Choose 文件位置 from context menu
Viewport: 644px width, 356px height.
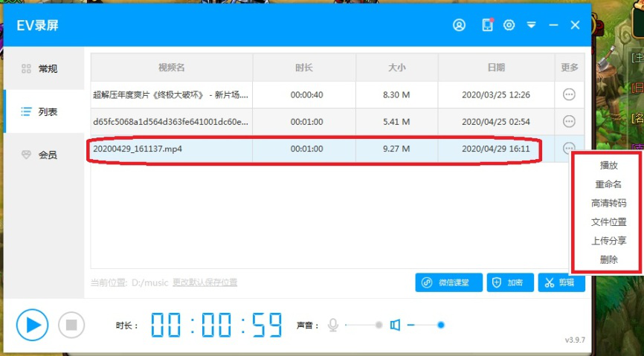click(609, 222)
